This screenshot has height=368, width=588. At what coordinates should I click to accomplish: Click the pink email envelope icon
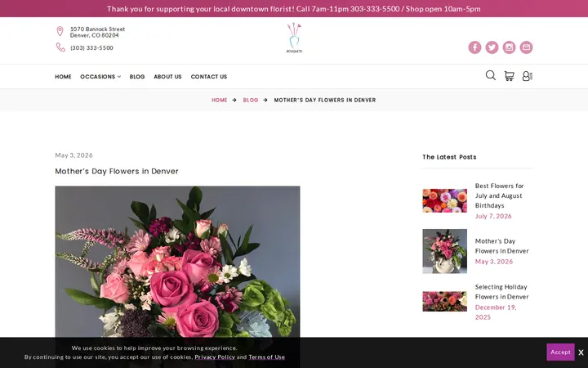pos(526,47)
